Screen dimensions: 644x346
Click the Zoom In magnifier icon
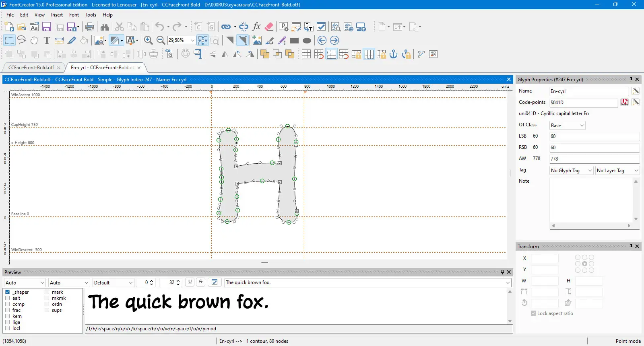148,40
